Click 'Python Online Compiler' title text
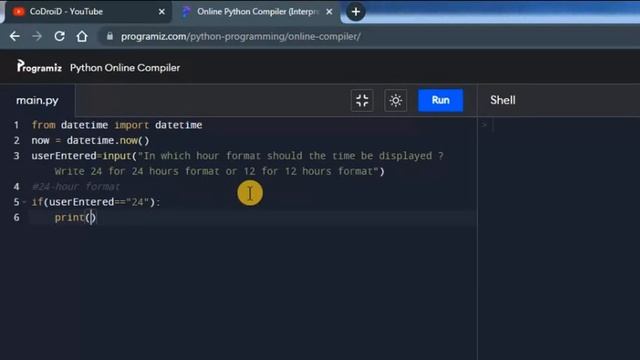Screen dimensions: 640x360 click(125, 68)
